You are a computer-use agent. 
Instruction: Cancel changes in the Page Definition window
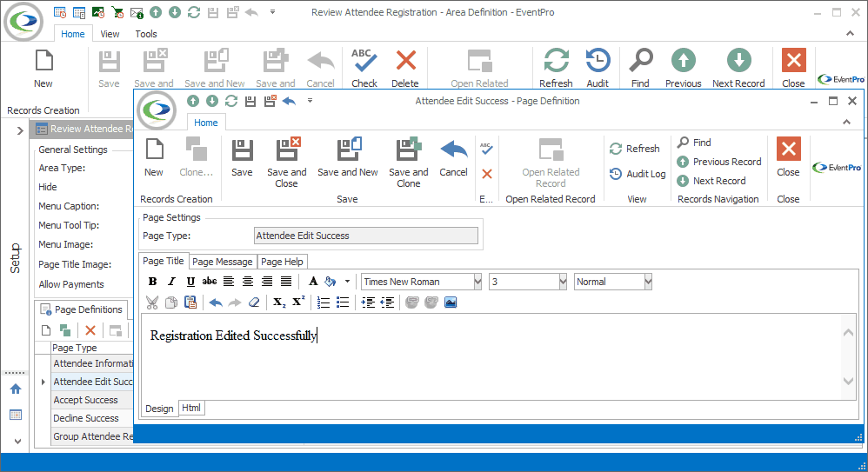point(453,157)
